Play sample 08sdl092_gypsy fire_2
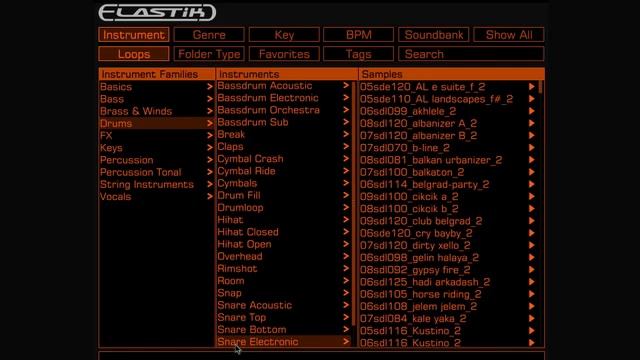 [531, 270]
